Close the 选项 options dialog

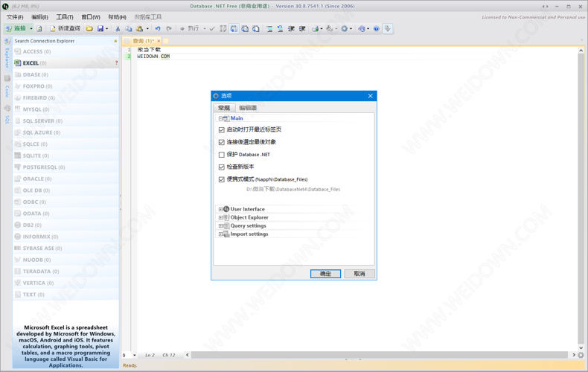(370, 96)
